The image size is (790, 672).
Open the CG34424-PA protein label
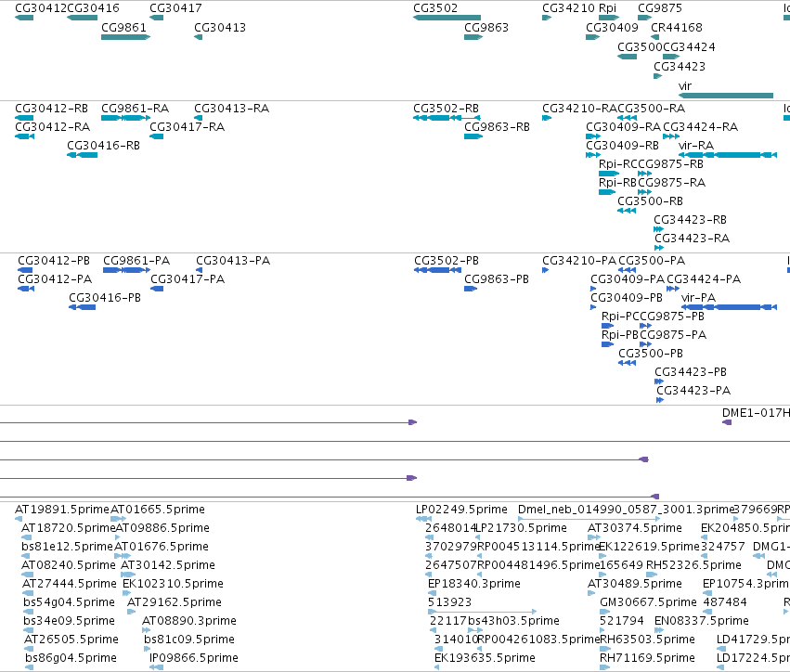point(704,279)
